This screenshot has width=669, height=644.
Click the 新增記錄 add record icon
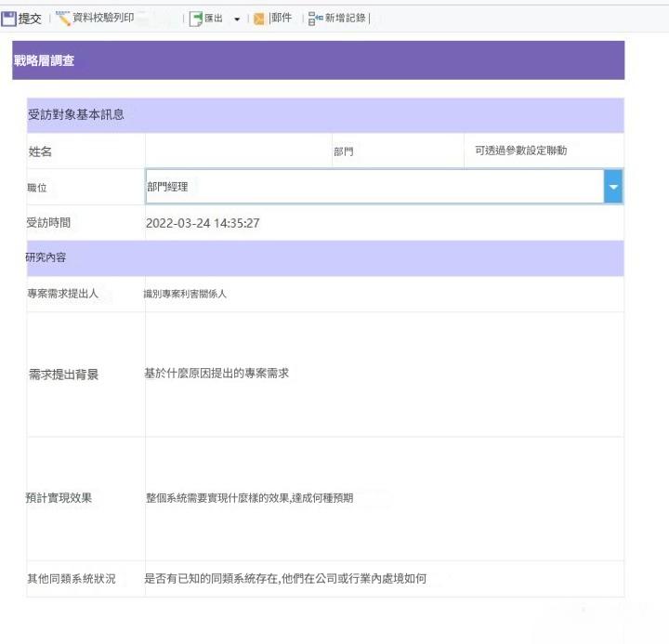pyautogui.click(x=315, y=19)
